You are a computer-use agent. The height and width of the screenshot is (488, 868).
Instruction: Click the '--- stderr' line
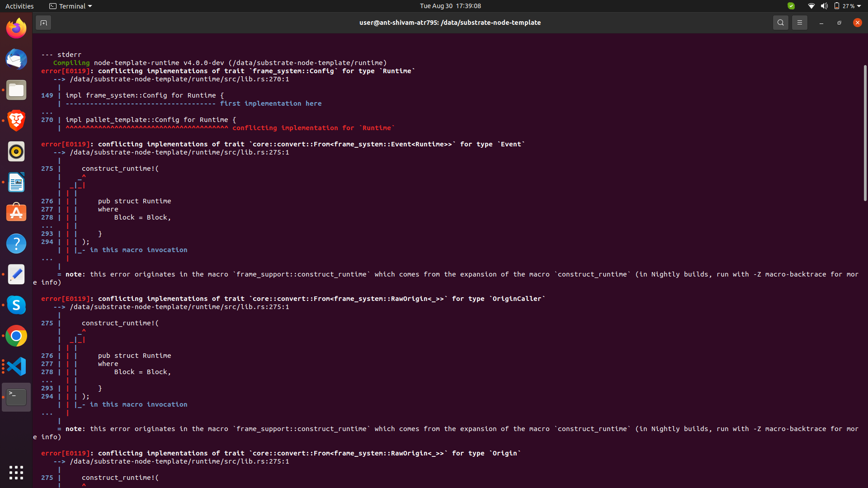pos(61,55)
